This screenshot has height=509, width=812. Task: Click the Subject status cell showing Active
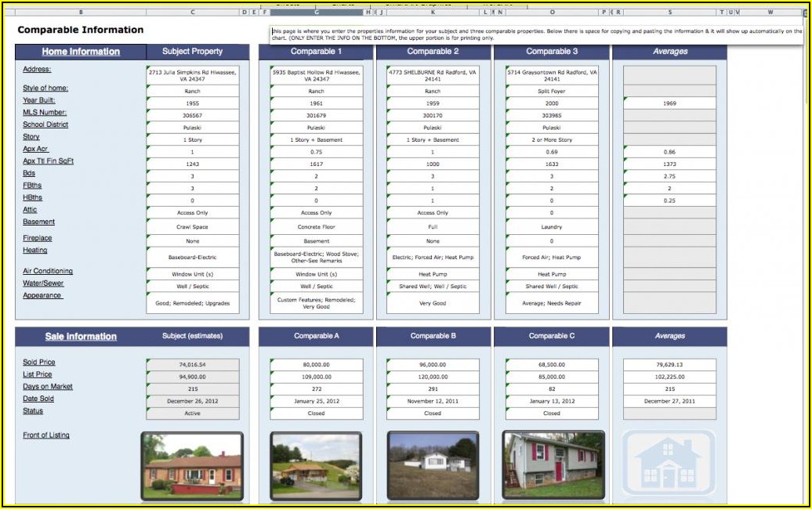click(x=193, y=413)
